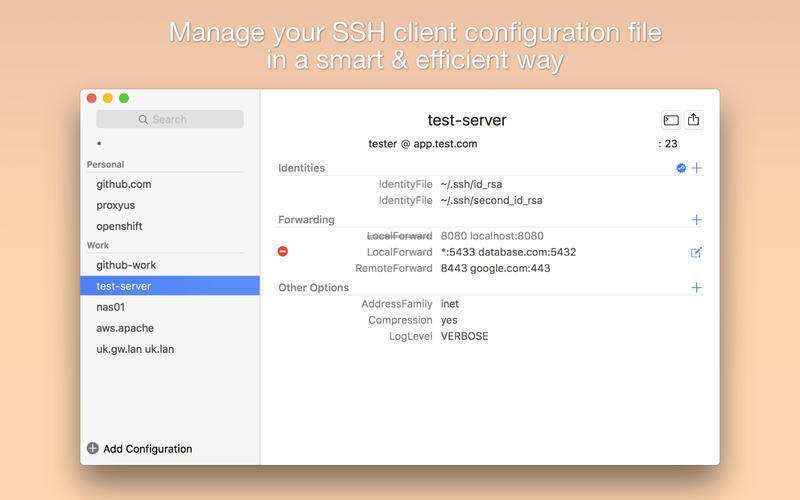Image resolution: width=800 pixels, height=500 pixels.
Task: Add a new identity with plus icon
Action: (697, 168)
